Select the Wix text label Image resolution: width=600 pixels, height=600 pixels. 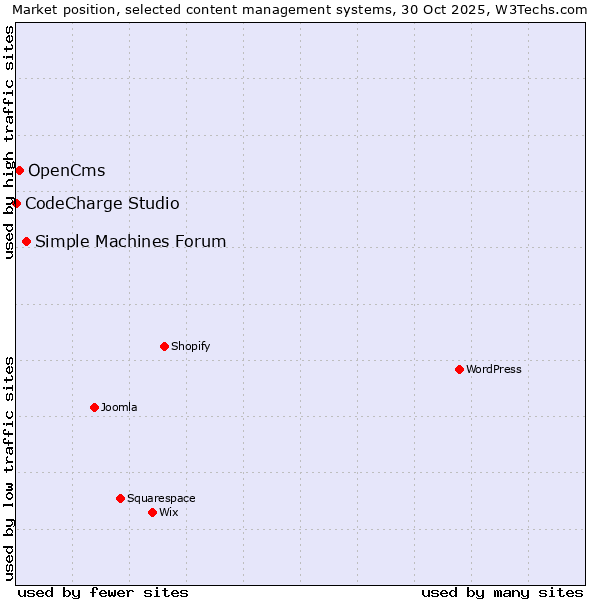click(168, 513)
